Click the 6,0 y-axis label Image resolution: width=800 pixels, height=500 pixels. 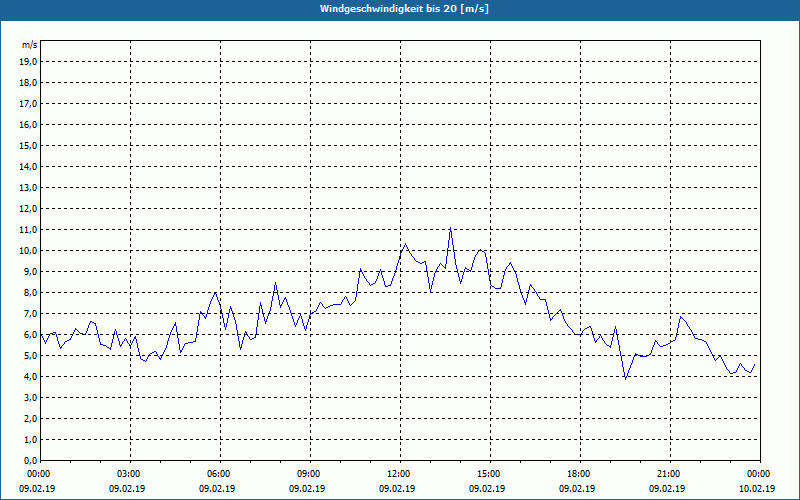click(31, 335)
